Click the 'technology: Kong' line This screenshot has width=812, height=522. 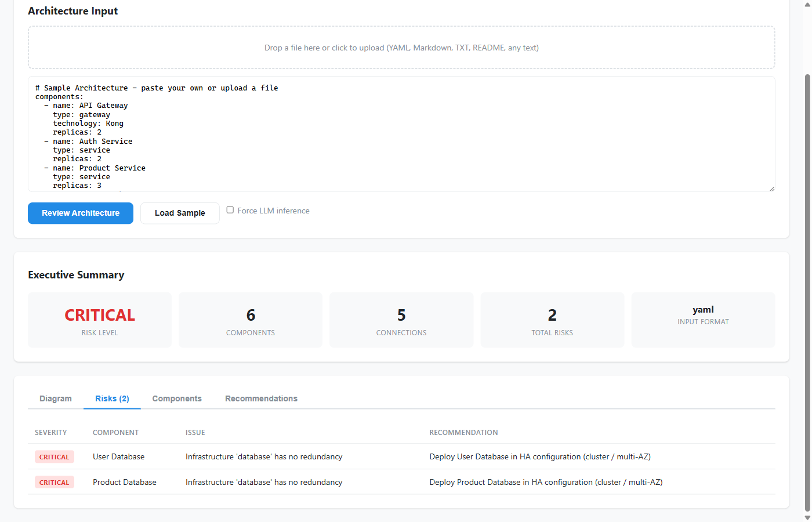[x=88, y=124]
